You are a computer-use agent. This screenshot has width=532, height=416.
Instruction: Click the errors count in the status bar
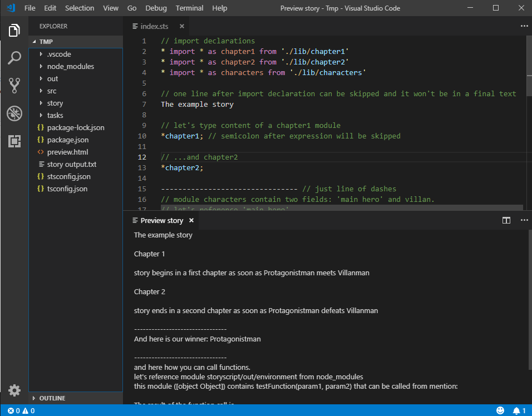(x=14, y=410)
